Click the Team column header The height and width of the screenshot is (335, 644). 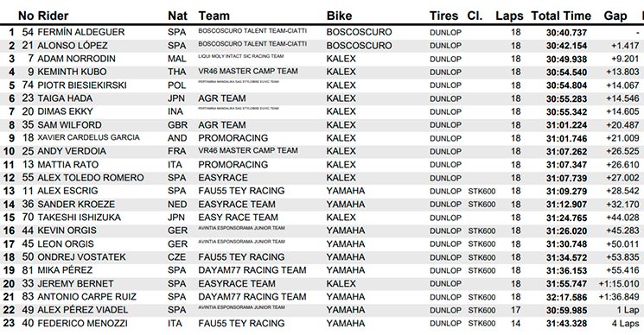[x=214, y=16]
